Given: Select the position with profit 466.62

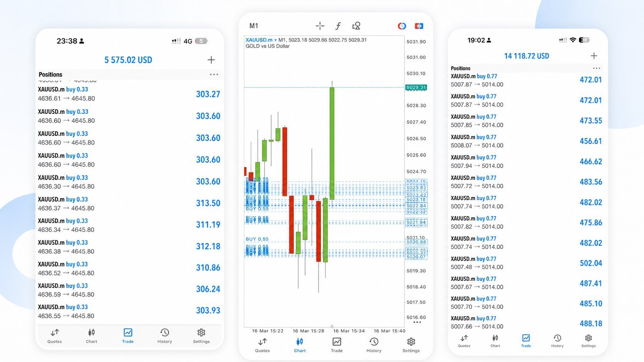Looking at the screenshot, I should [526, 162].
